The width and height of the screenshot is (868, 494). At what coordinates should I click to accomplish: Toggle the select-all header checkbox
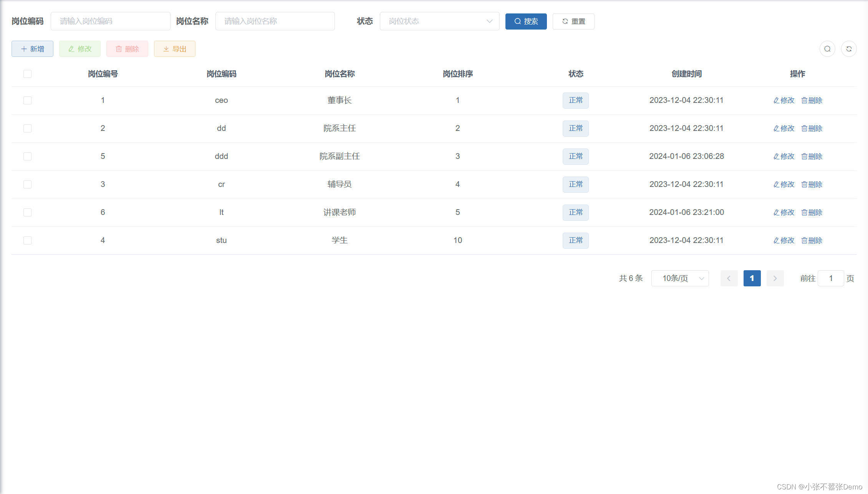point(27,74)
